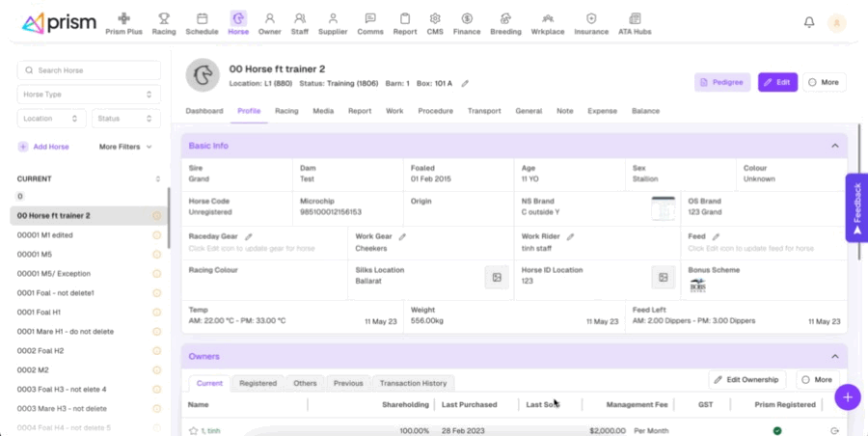Open the Breeding module icon
Screen dimensions: 868x436
pyautogui.click(x=504, y=23)
